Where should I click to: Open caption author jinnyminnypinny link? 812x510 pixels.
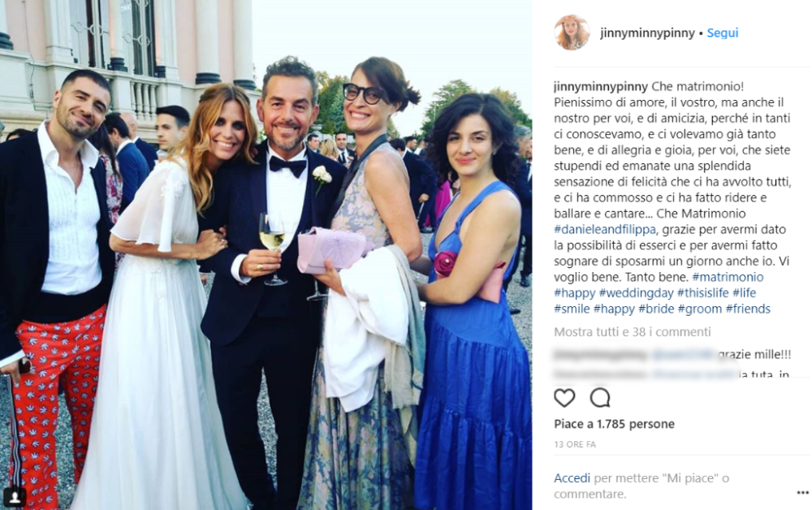click(x=601, y=86)
